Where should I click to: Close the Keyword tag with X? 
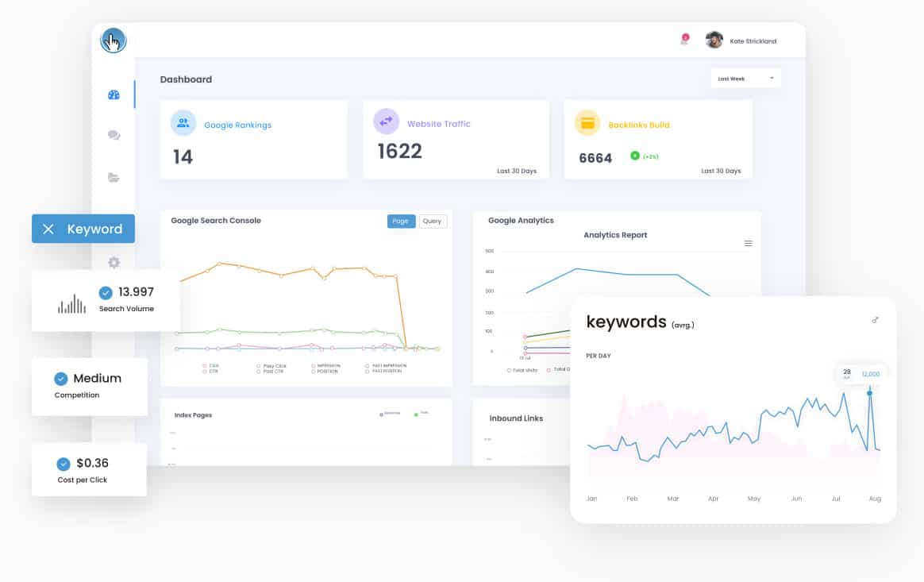[x=48, y=229]
